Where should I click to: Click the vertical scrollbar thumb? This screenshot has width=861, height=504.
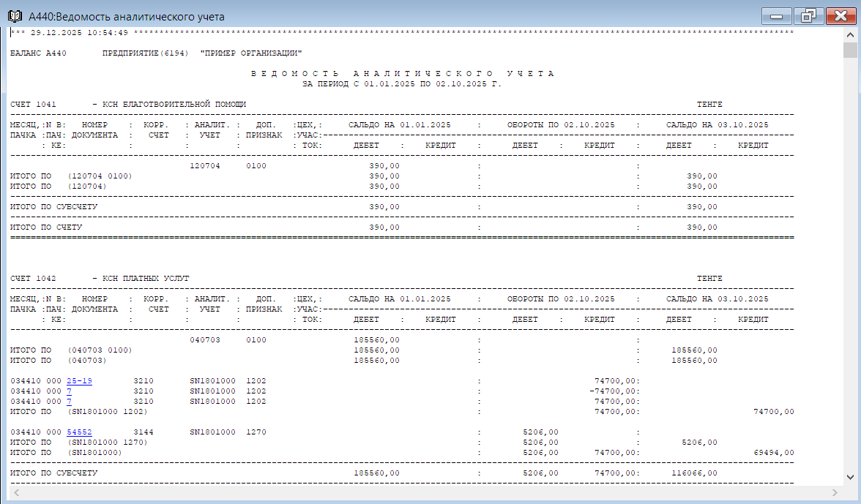(850, 50)
